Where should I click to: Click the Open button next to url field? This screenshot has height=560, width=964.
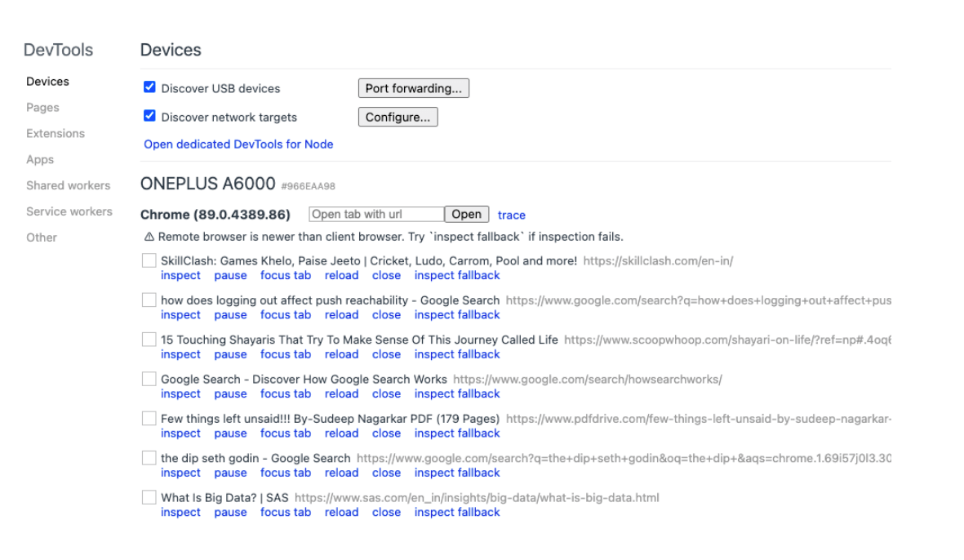click(467, 215)
